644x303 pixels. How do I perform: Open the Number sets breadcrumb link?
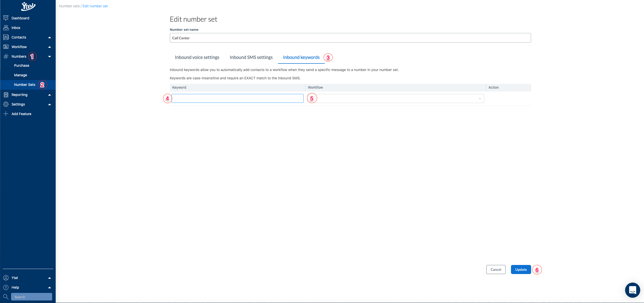69,6
